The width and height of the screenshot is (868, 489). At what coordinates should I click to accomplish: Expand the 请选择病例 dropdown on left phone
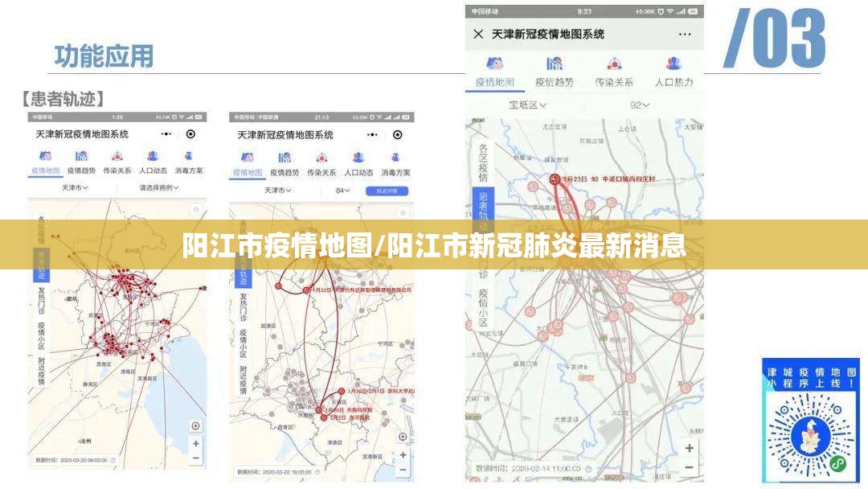tap(159, 187)
